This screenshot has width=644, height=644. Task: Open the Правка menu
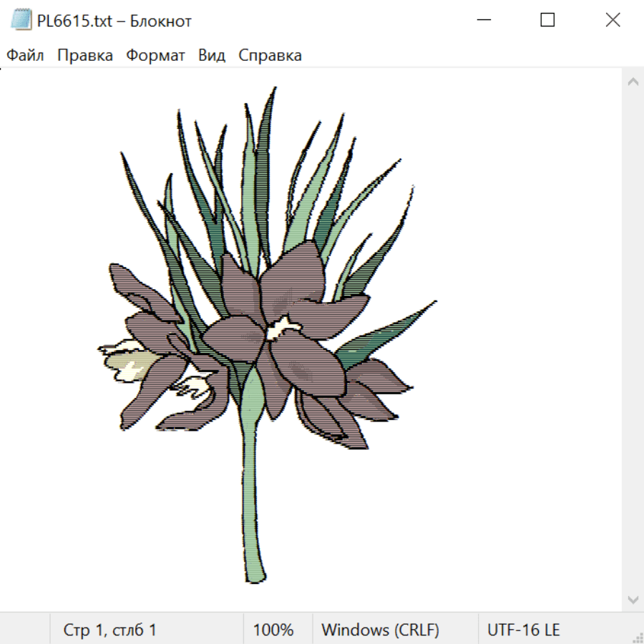point(85,56)
